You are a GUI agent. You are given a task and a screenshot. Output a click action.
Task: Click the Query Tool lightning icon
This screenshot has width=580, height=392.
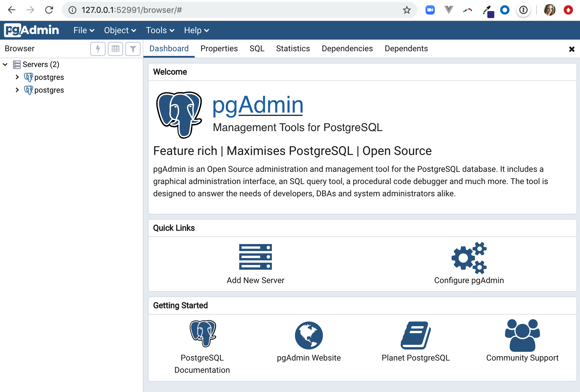(x=98, y=49)
